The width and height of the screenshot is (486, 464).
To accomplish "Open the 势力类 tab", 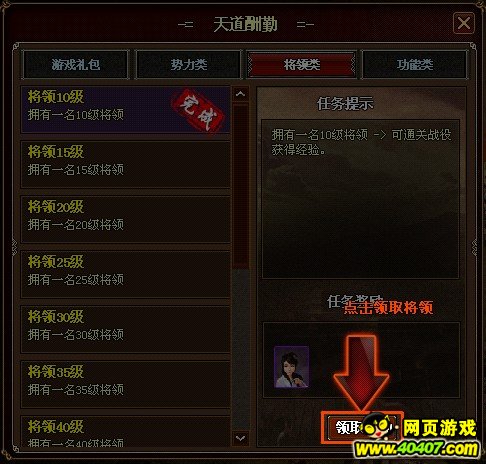I will tap(189, 64).
